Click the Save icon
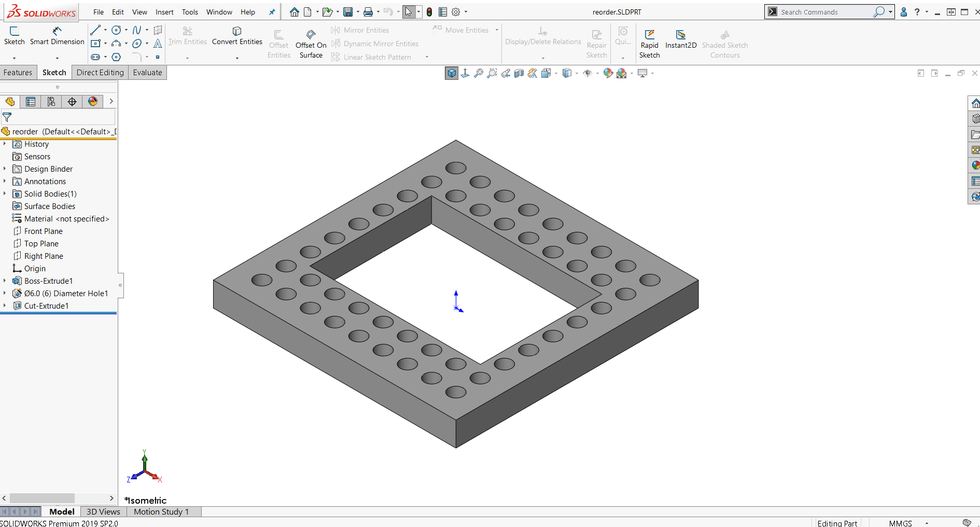This screenshot has height=527, width=980. click(x=348, y=12)
